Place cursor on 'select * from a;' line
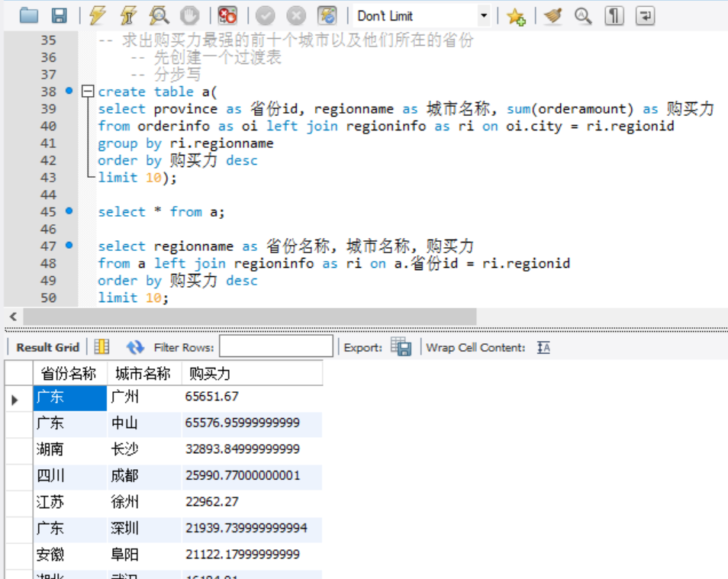 (x=161, y=212)
